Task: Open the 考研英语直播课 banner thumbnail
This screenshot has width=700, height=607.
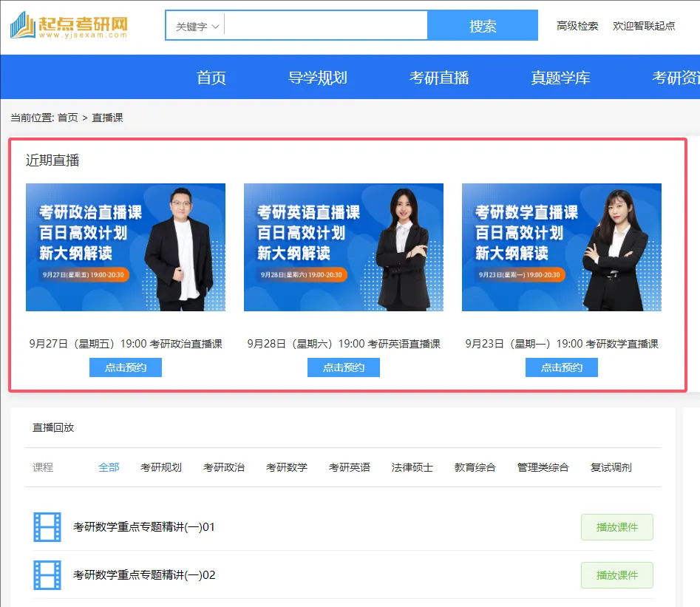Action: 344,247
